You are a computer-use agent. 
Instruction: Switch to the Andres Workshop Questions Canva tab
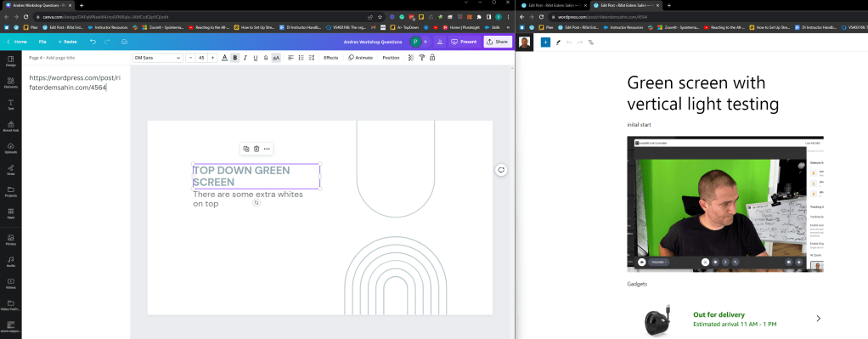pos(39,5)
